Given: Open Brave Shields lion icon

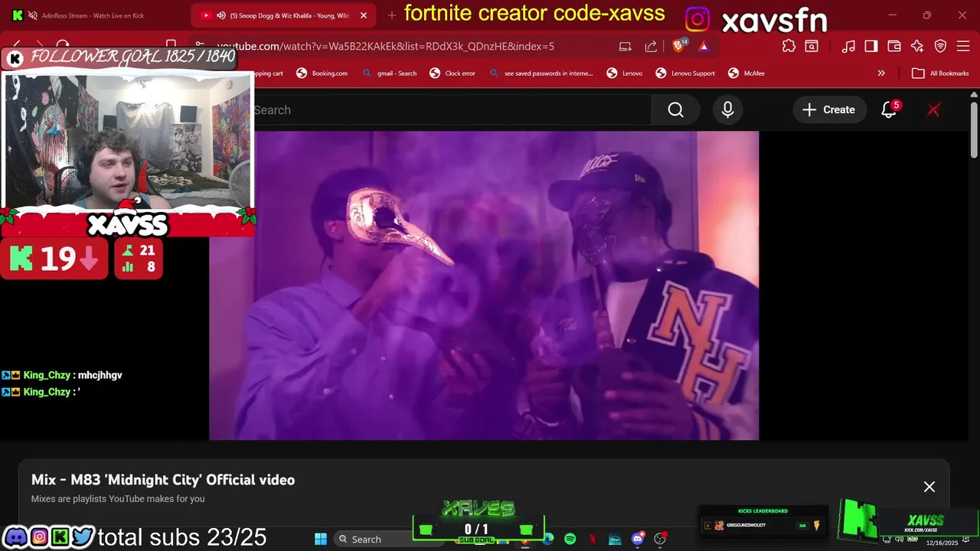Looking at the screenshot, I should [678, 46].
